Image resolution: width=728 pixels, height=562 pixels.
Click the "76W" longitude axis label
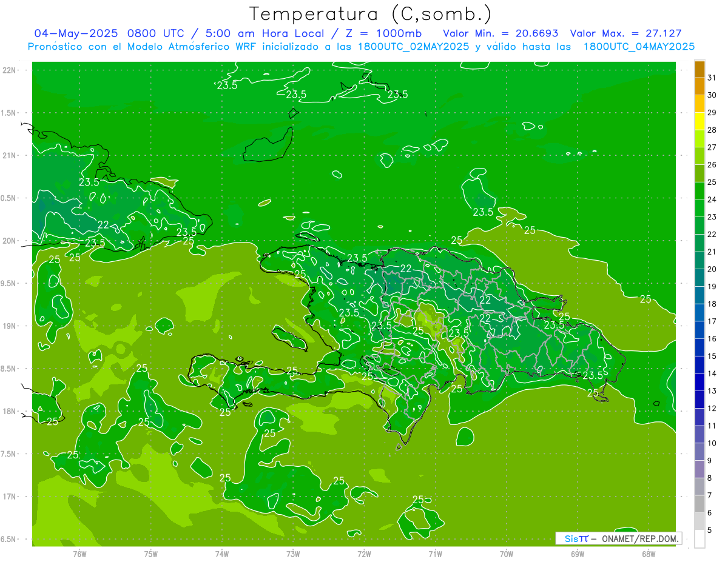pos(79,554)
